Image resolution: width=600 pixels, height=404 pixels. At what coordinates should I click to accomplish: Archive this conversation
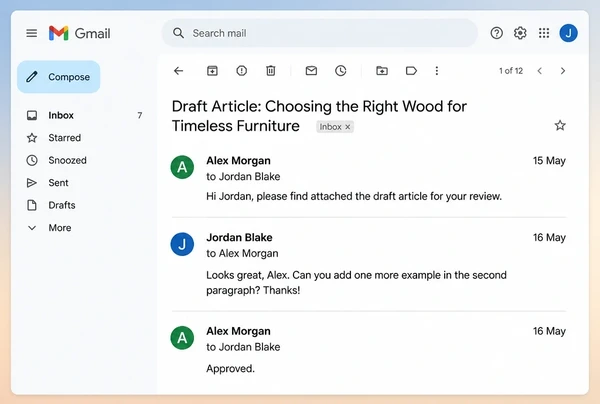click(212, 71)
